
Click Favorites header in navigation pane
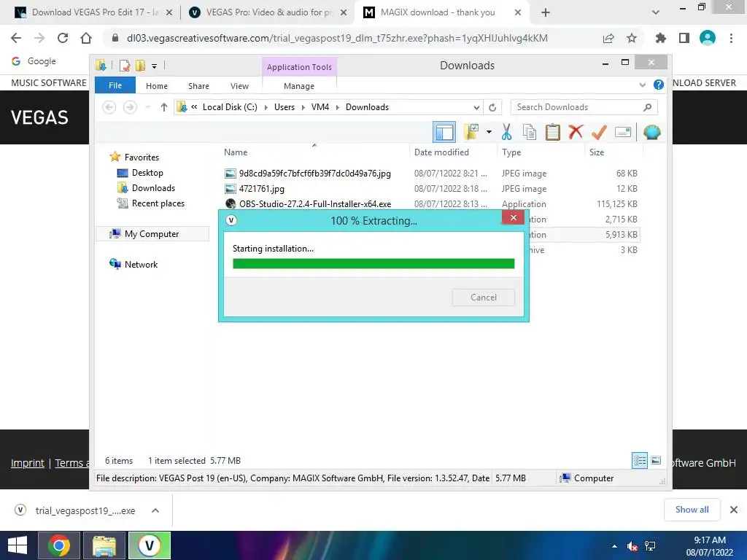tap(142, 157)
